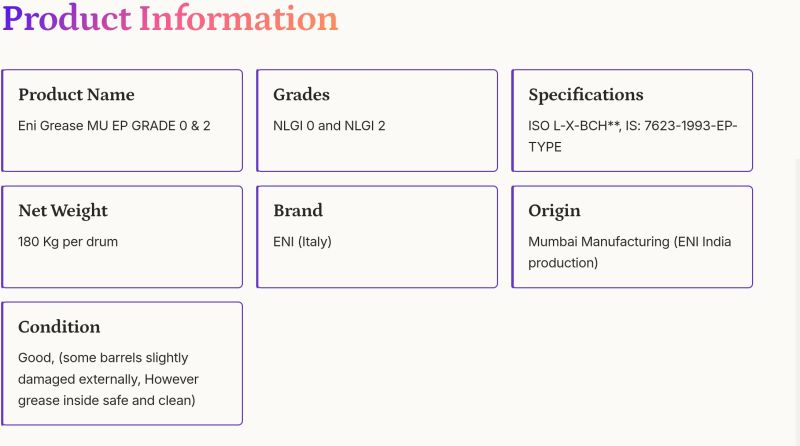Click the word Good, in Condition card
The image size is (800, 446).
pyautogui.click(x=36, y=358)
